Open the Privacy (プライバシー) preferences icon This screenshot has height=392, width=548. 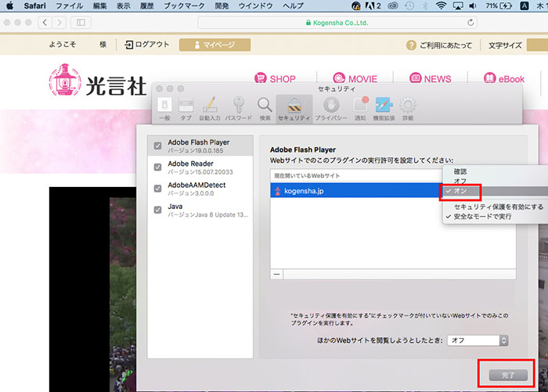(331, 109)
